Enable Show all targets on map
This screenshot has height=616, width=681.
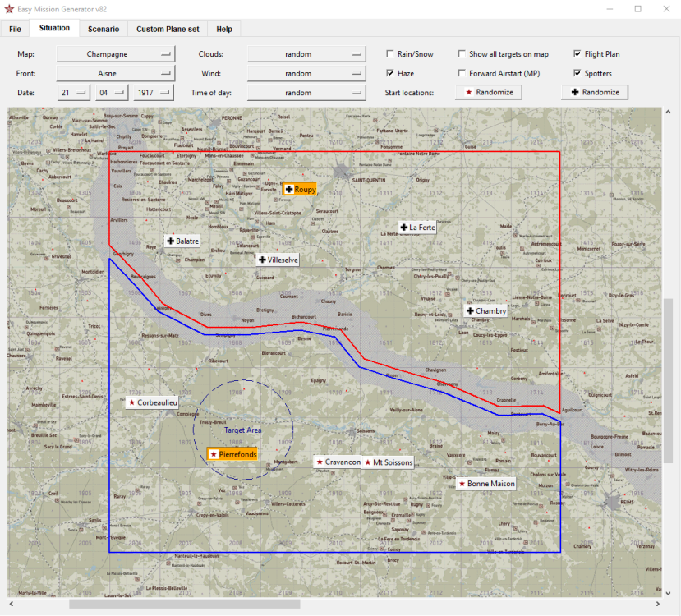462,54
